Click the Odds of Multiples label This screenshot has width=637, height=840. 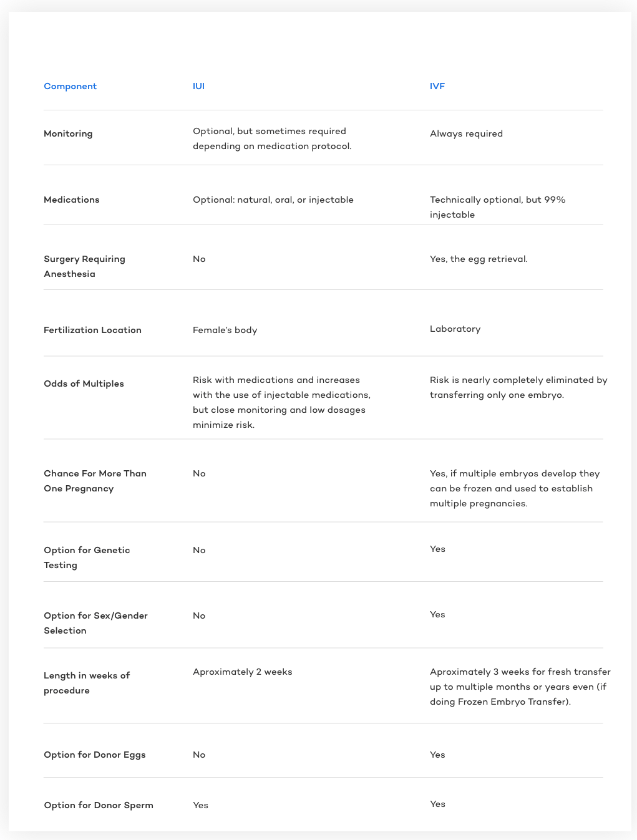click(x=84, y=384)
